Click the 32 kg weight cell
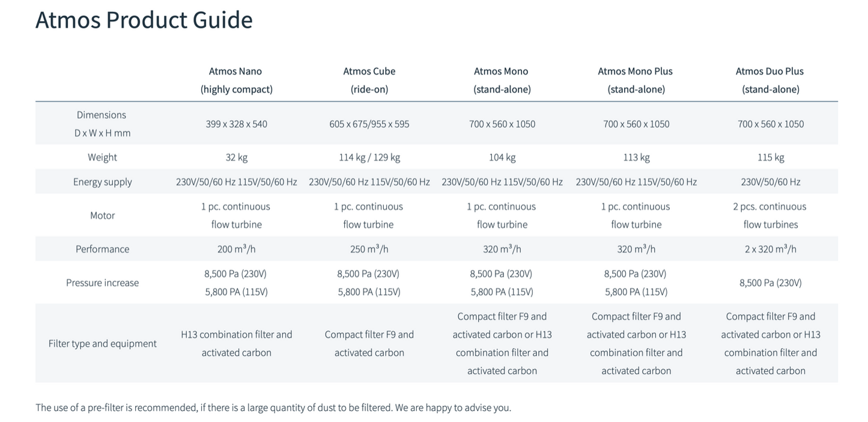Viewport: 868px width, 422px height. (x=237, y=157)
